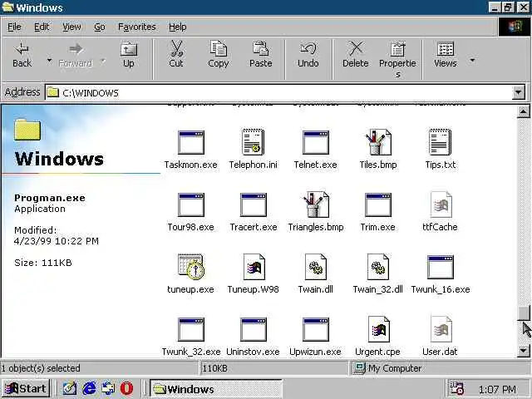Select the Tiles.bmp image icon
This screenshot has height=399, width=532.
pos(378,142)
